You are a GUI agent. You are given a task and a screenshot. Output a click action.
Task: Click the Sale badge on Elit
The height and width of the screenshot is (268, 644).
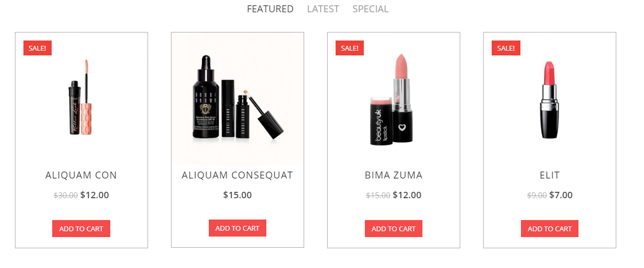click(x=506, y=48)
